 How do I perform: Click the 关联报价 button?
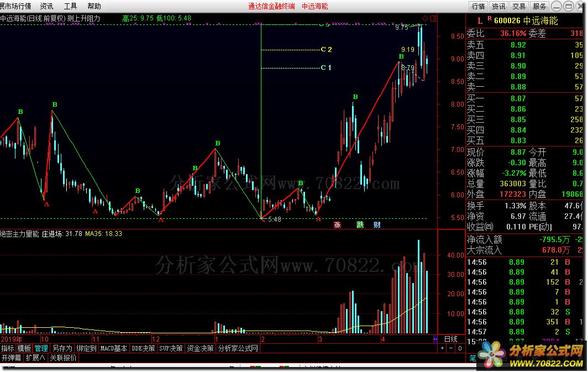(x=64, y=358)
